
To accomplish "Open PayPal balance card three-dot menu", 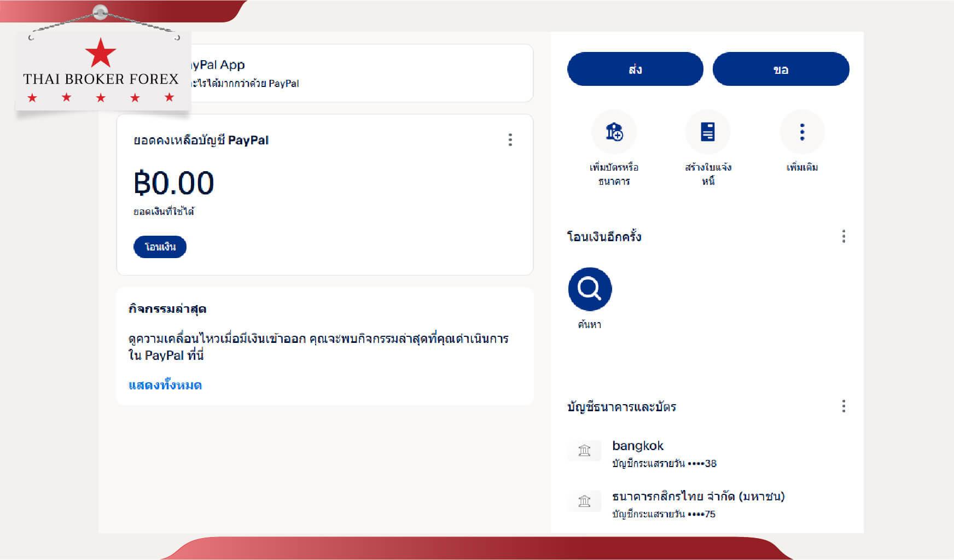I will point(510,140).
